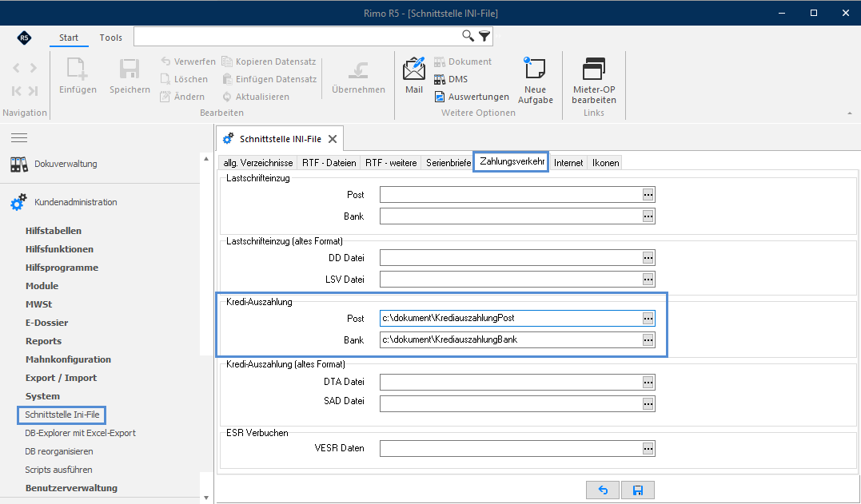Open the filter funnel icon

coord(484,36)
